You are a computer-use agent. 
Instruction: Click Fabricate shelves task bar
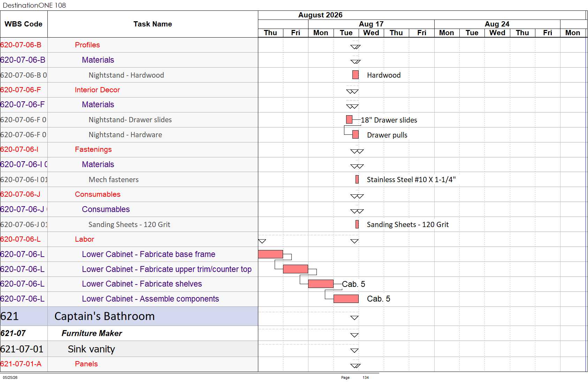321,284
